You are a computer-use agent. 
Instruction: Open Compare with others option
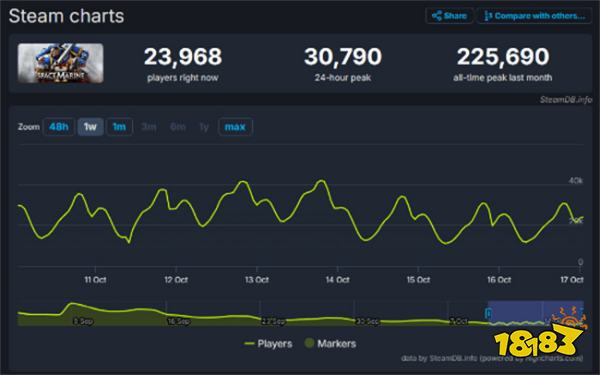tap(534, 16)
